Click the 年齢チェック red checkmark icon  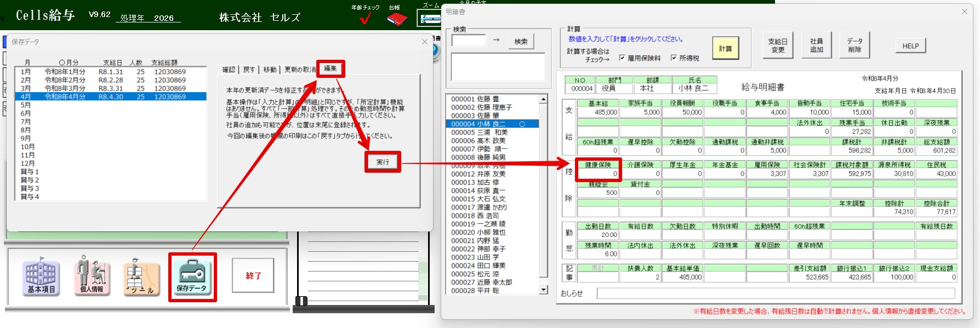click(365, 19)
